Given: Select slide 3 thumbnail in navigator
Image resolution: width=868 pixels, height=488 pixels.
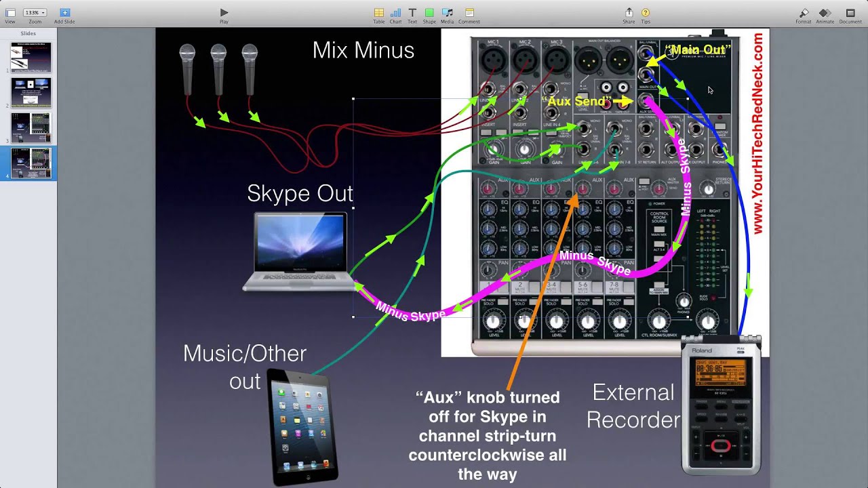Looking at the screenshot, I should 31,128.
